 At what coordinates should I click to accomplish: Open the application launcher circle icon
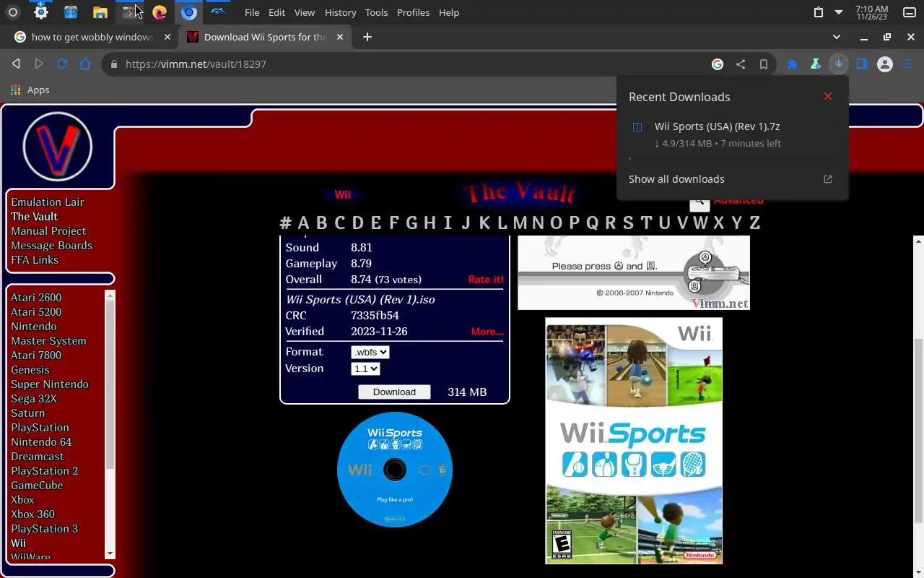coord(12,12)
